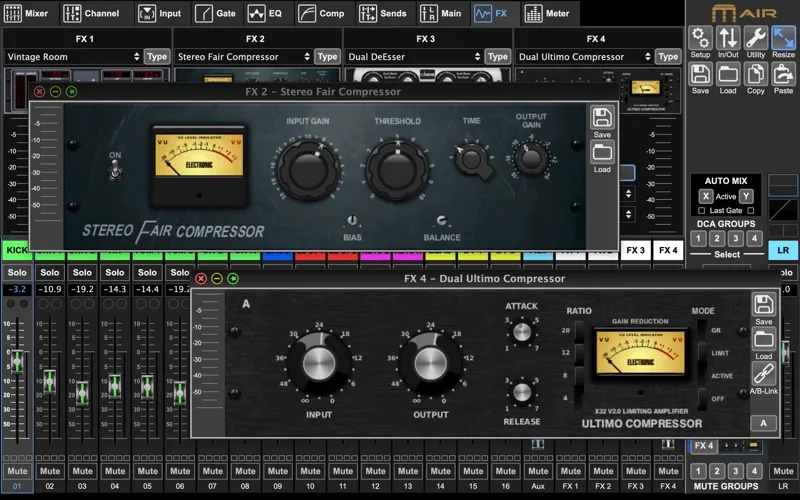Toggle Auto Mix group Y
The image size is (800, 500).
point(746,196)
